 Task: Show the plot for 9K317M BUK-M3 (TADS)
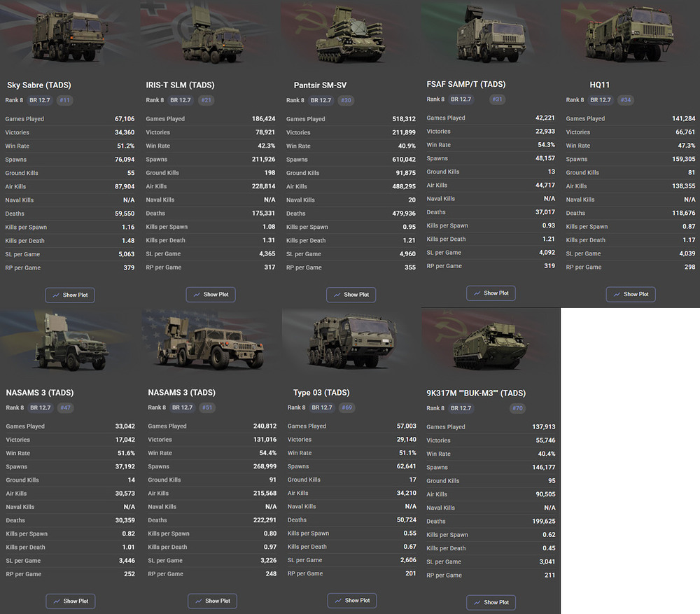pos(491,602)
